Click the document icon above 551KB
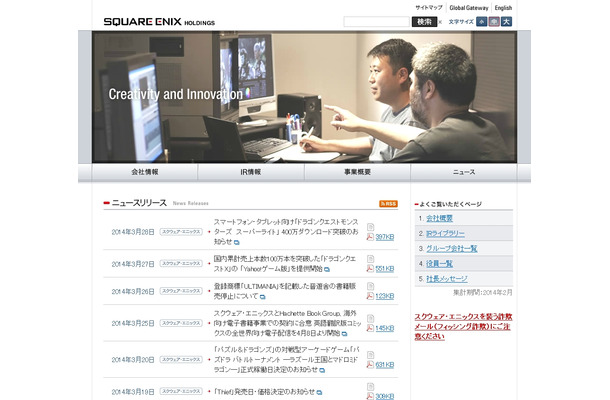The height and width of the screenshot is (400, 610). pyautogui.click(x=370, y=259)
